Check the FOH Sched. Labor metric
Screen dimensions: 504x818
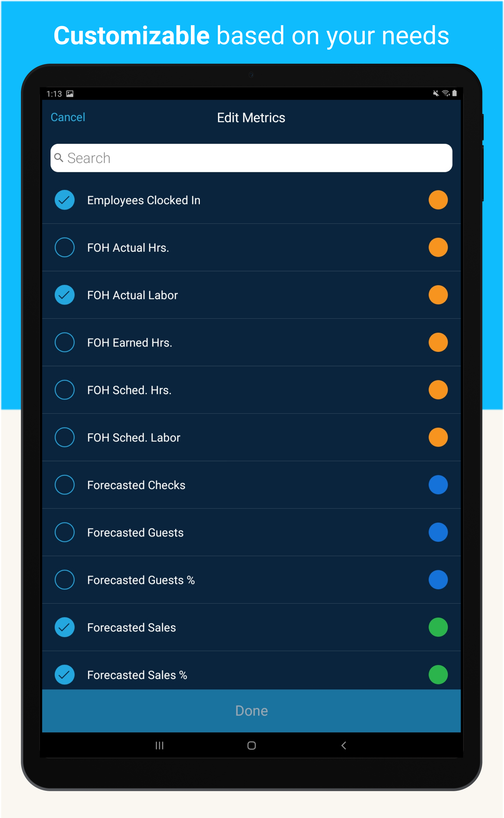[x=64, y=437]
